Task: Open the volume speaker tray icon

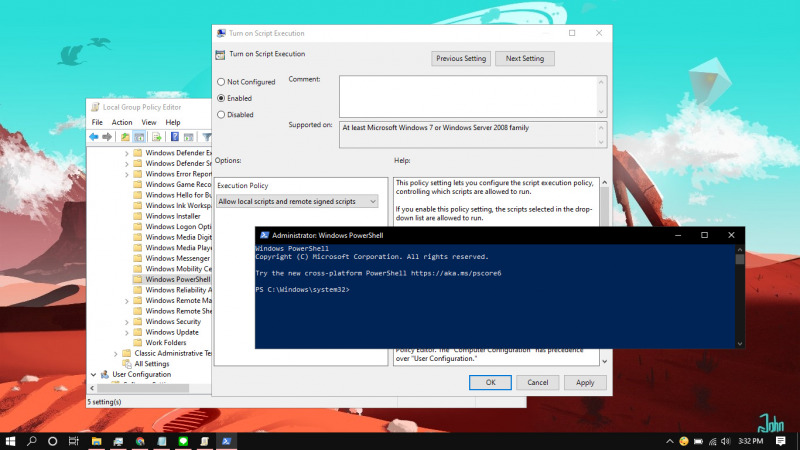Action: [x=726, y=441]
